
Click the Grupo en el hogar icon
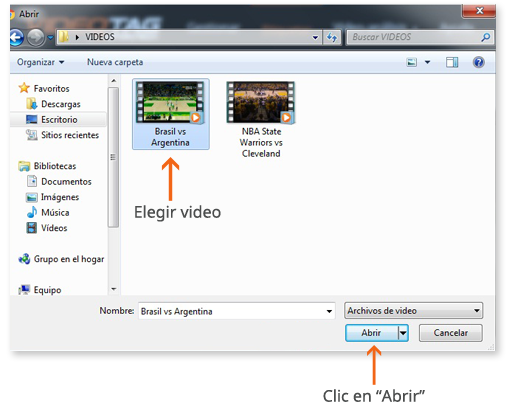click(24, 259)
